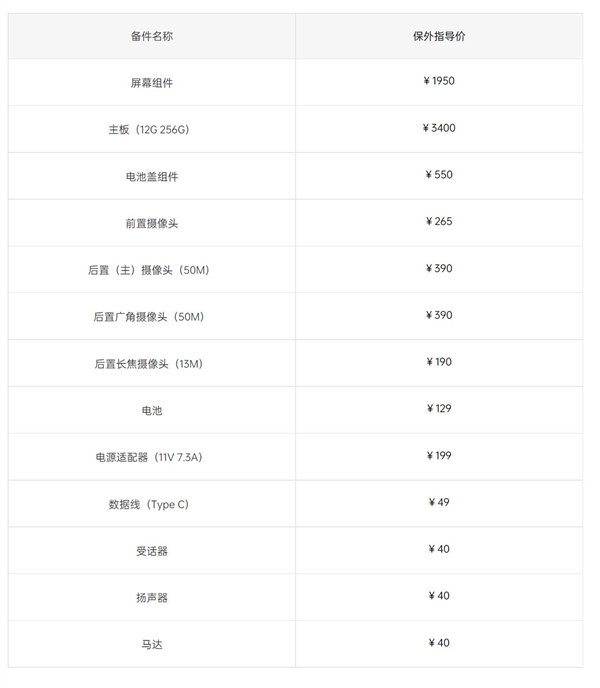Click the ¥49 price
The image size is (600, 688).
439,502
